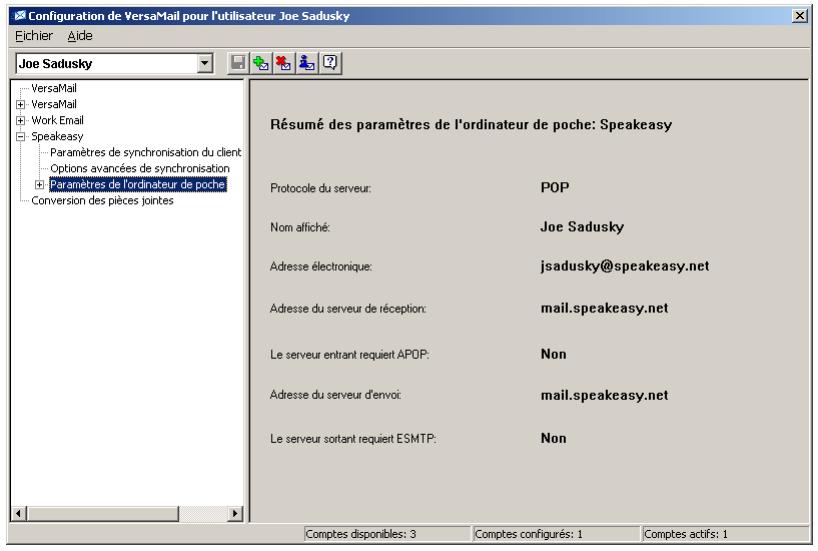This screenshot has height=551, width=818.
Task: Click the grayed-out floppy disk save icon
Action: pos(238,63)
